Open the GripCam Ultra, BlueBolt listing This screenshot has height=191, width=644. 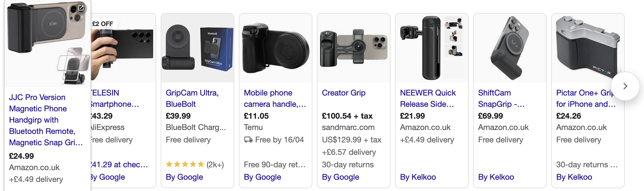coord(192,98)
